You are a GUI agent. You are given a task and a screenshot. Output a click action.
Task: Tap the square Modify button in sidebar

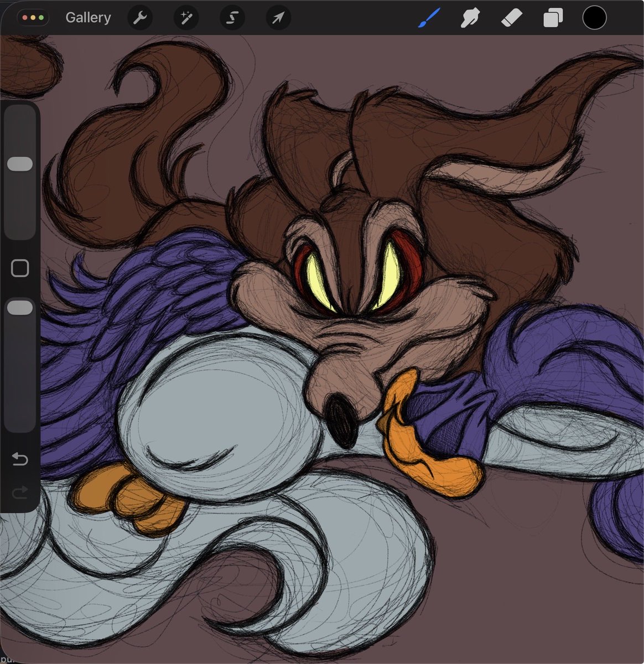click(20, 269)
